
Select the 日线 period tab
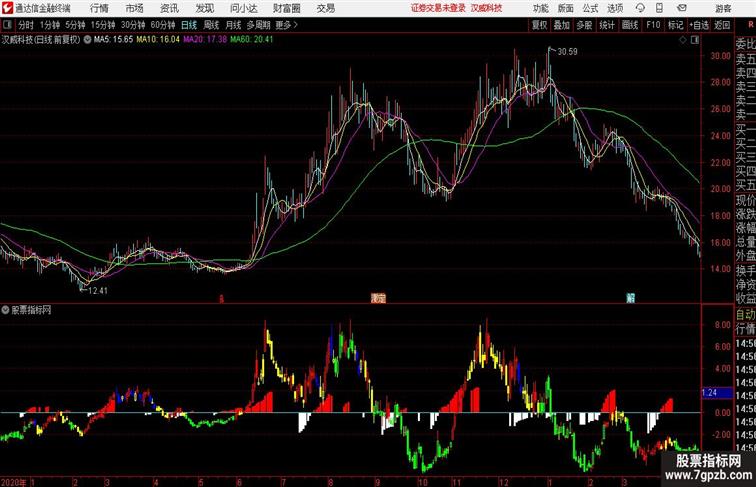coord(189,25)
